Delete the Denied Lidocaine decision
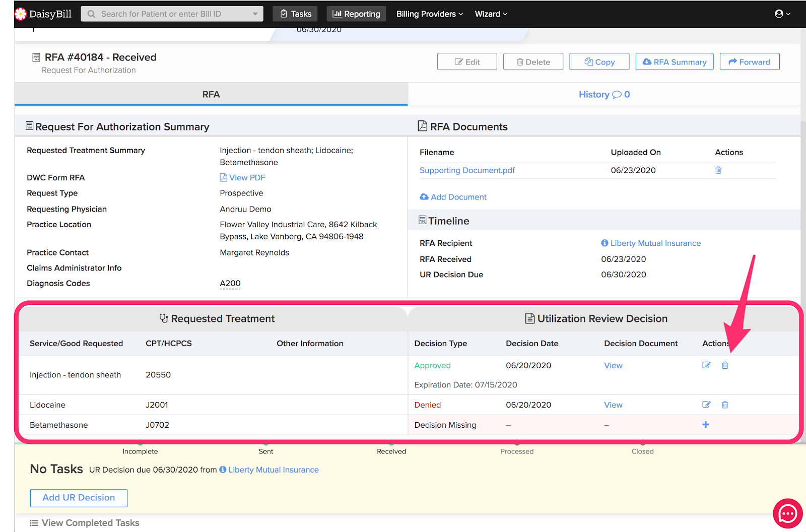The width and height of the screenshot is (806, 532). point(725,405)
